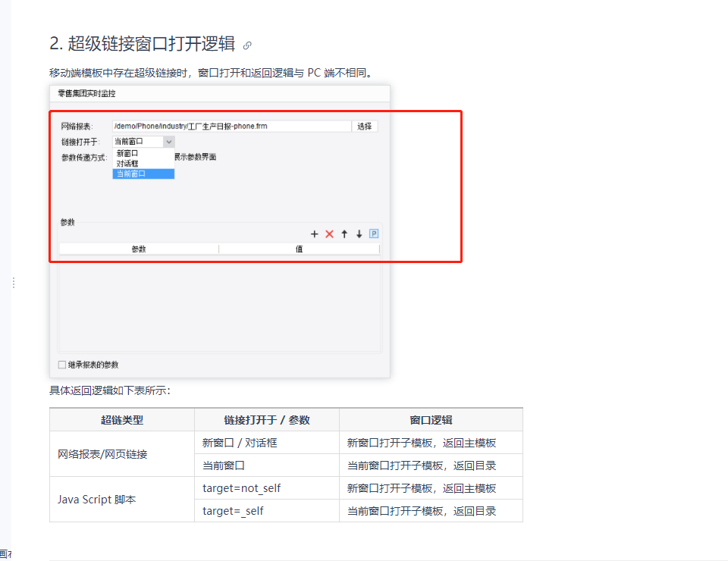Screen dimensions: 728x561
Task: Move parameter down with down arrow icon
Action: point(359,233)
